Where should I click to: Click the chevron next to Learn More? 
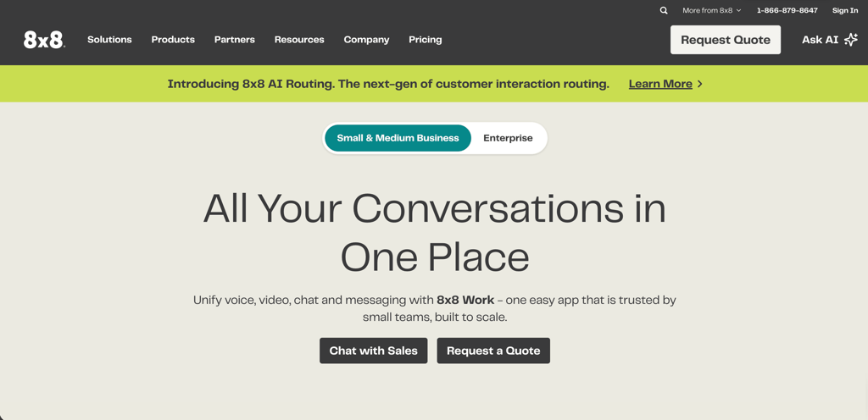700,84
